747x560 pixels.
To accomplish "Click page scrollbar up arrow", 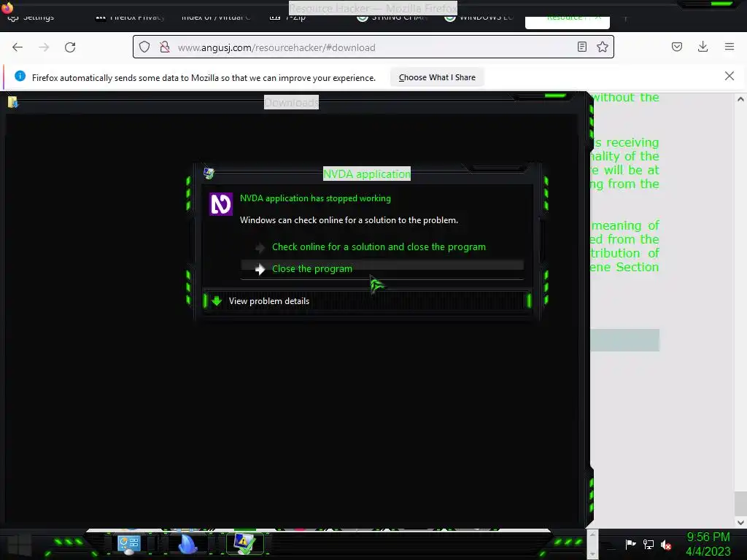I will click(740, 99).
